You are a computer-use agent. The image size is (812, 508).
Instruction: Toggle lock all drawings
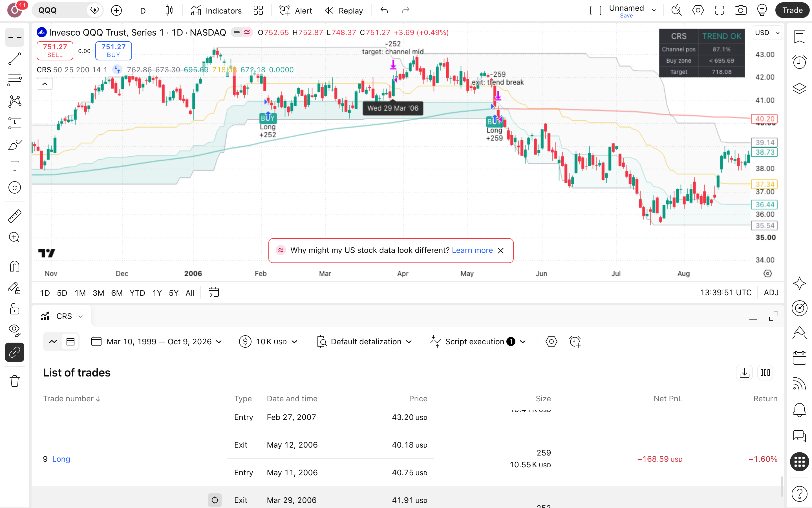click(x=15, y=309)
